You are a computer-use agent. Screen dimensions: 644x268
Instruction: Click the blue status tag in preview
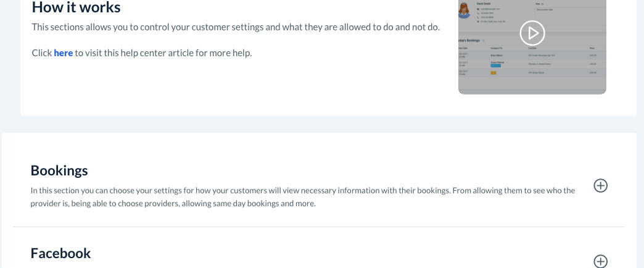tap(497, 64)
